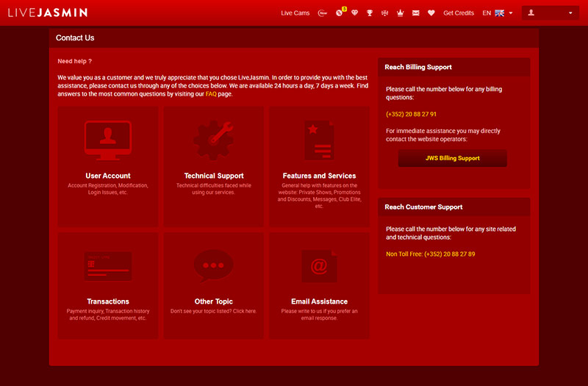Select the Features and Services heading
The image size is (588, 386).
point(319,176)
